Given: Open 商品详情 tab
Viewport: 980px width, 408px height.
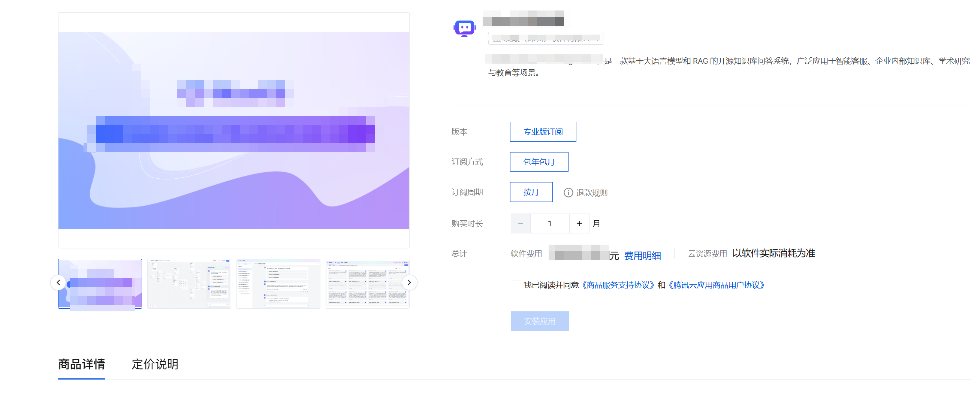Looking at the screenshot, I should (81, 364).
